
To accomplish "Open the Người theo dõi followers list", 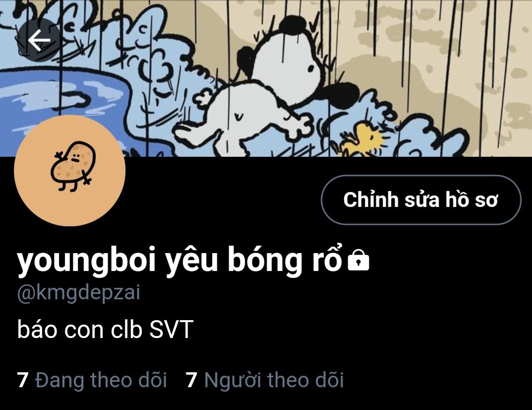I will click(265, 380).
